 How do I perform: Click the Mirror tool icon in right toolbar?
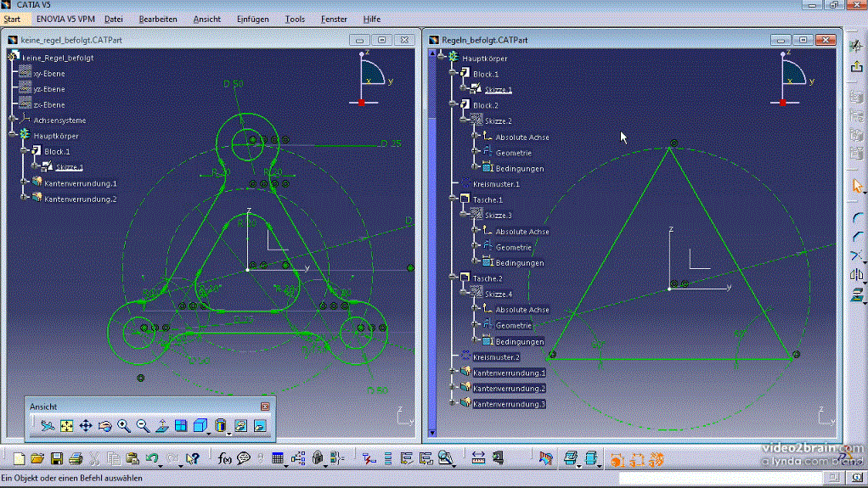[x=856, y=275]
